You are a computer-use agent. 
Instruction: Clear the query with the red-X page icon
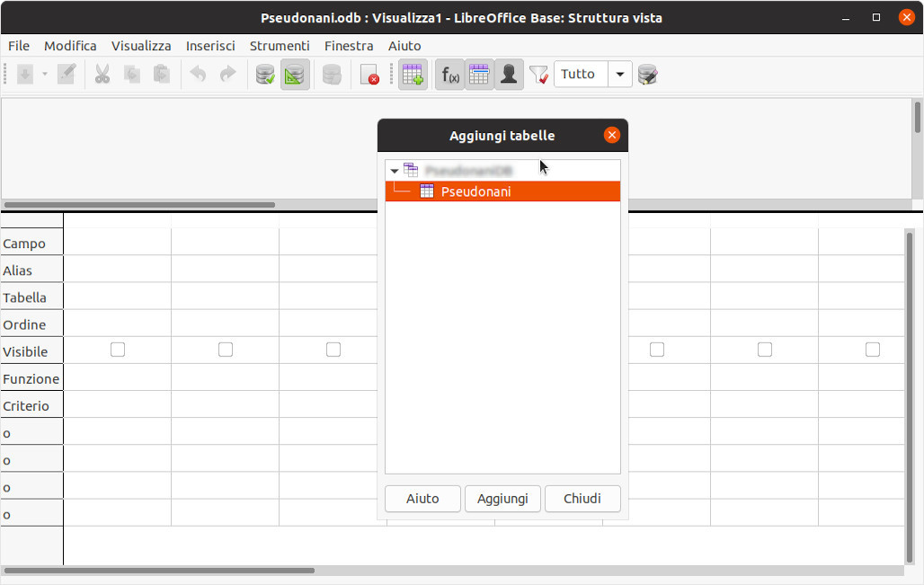coord(369,75)
